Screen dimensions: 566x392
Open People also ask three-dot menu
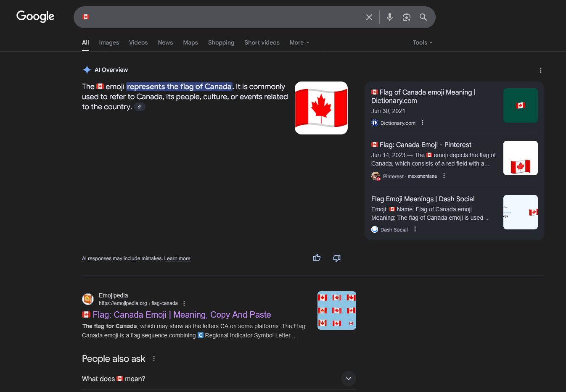(x=154, y=358)
